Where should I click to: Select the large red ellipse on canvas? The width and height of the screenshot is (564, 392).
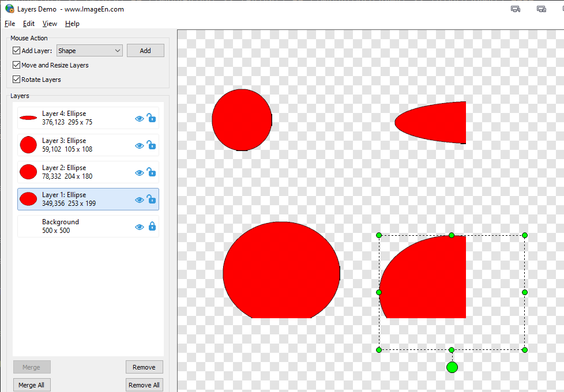point(281,270)
